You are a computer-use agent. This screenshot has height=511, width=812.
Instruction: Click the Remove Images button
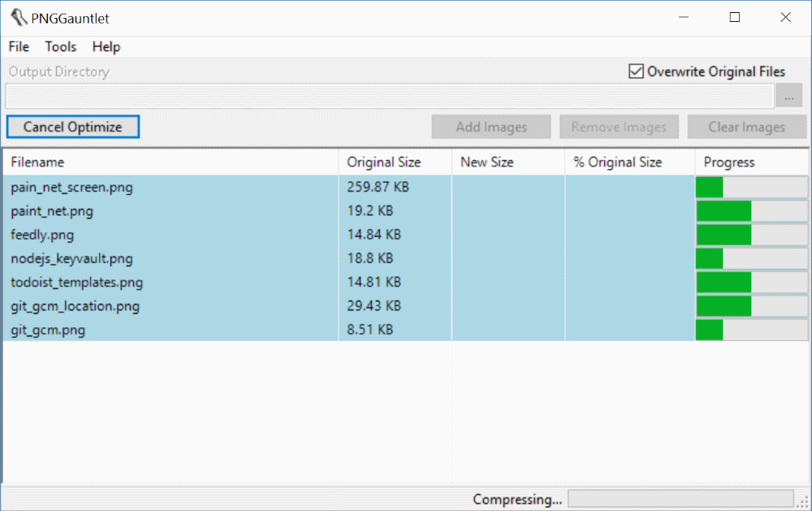[619, 127]
